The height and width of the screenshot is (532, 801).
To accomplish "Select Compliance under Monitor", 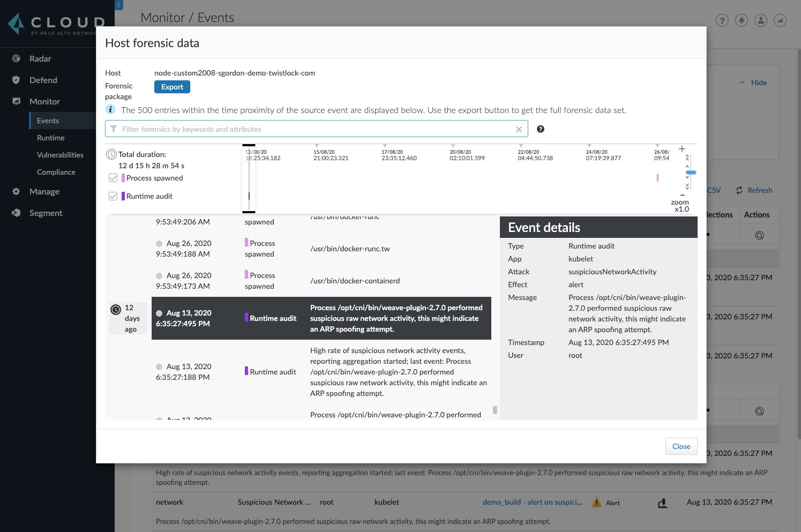I will click(56, 172).
